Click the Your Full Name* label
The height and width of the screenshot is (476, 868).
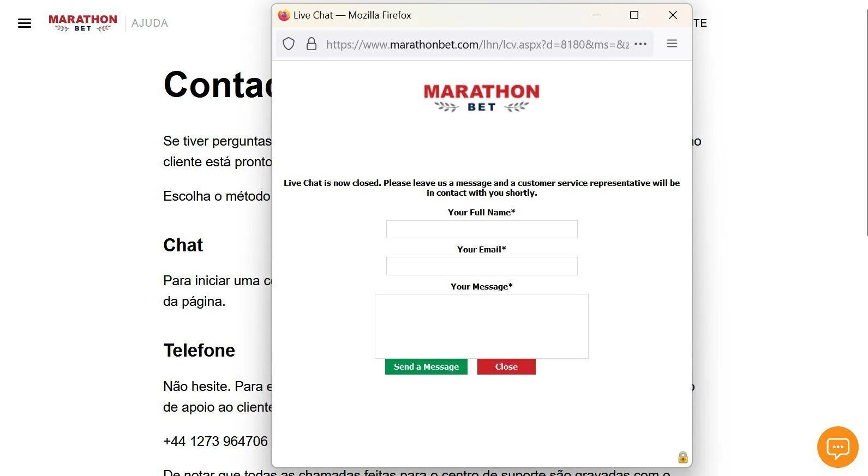click(482, 213)
